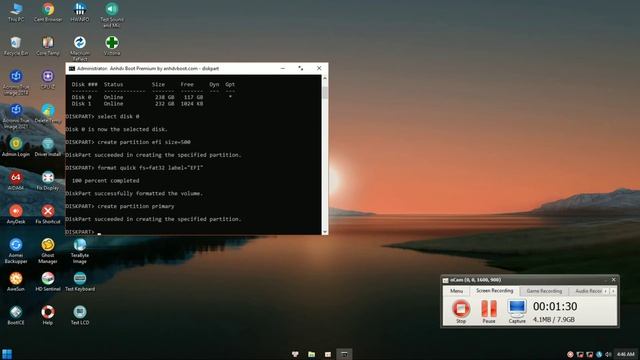
Task: Click 'create partition primary' command text
Action: (x=136, y=206)
